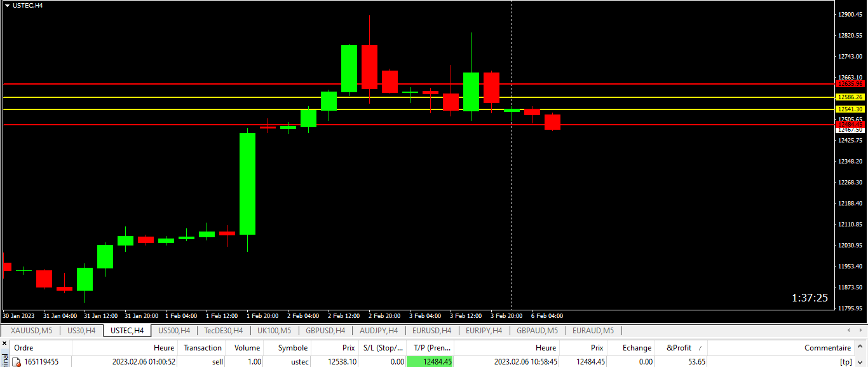
Task: Click the open time 2023.02.06 01:00:52
Action: [x=144, y=362]
